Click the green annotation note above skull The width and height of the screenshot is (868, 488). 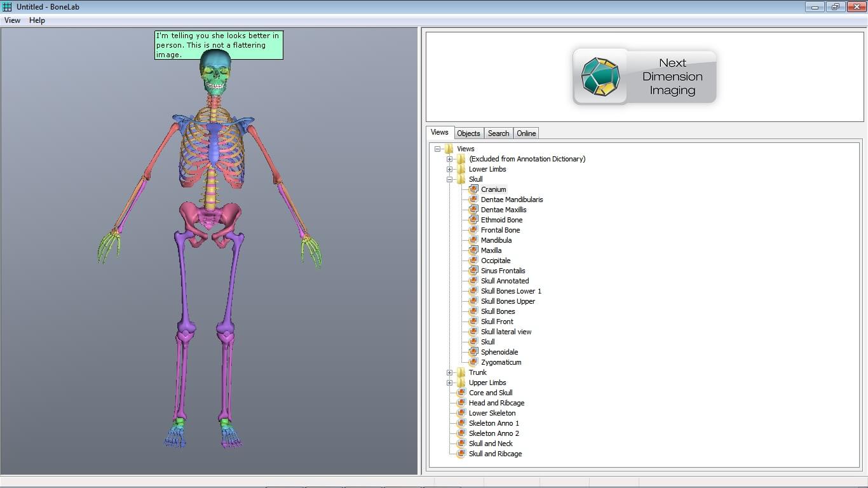click(x=219, y=40)
